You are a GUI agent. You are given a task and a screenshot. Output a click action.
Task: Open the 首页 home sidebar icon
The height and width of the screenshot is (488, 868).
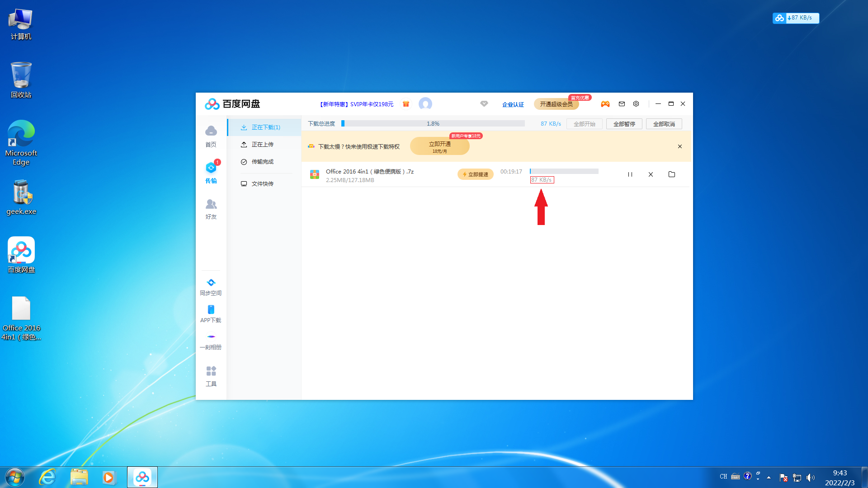(x=211, y=136)
